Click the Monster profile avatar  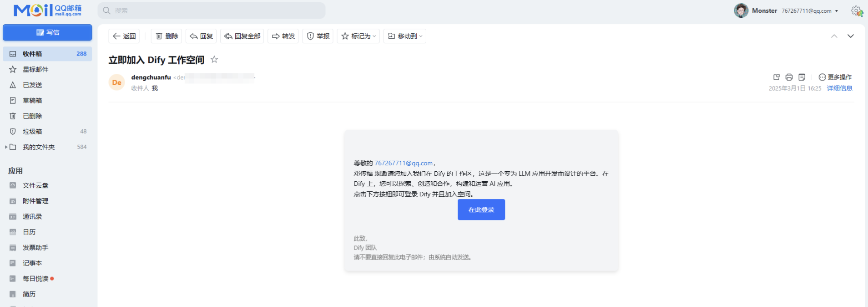click(x=741, y=10)
